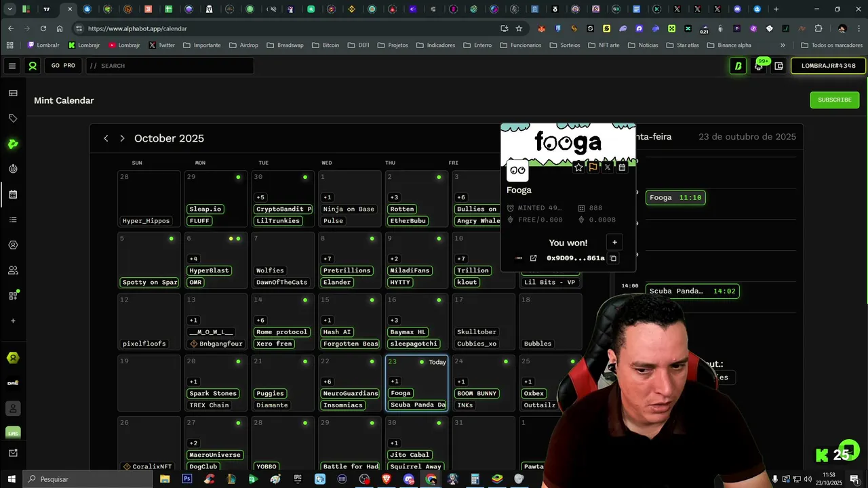Select the Rome protocol mint entry
This screenshot has width=868, height=488.
[x=282, y=332]
